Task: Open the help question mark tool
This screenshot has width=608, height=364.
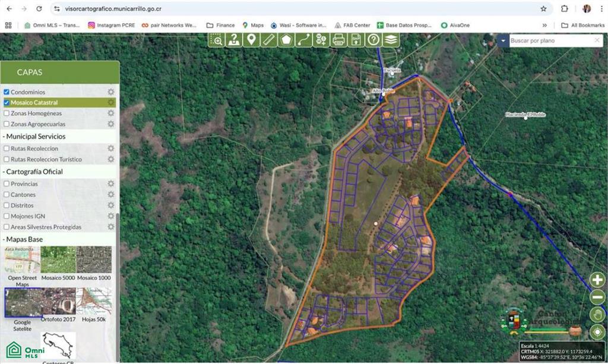Action: 373,40
